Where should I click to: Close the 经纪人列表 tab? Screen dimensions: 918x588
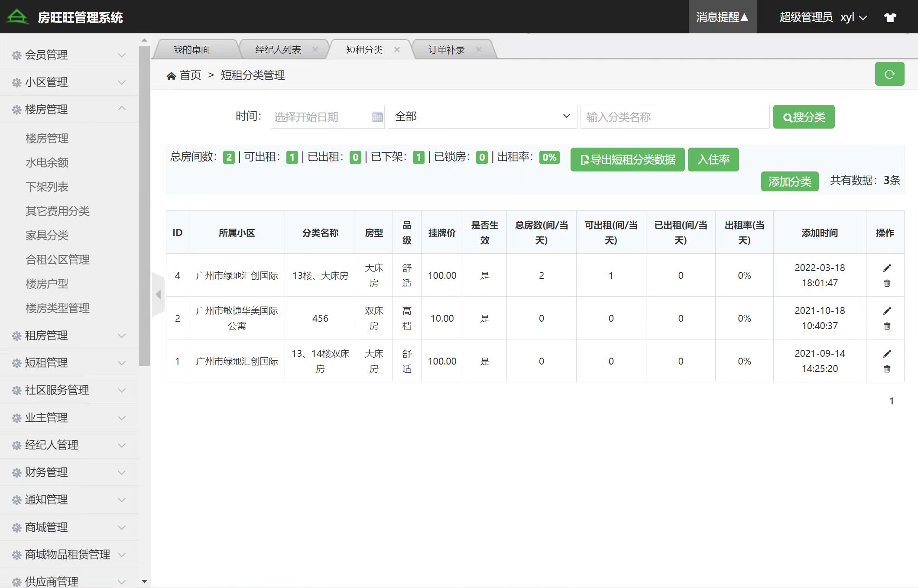(315, 49)
